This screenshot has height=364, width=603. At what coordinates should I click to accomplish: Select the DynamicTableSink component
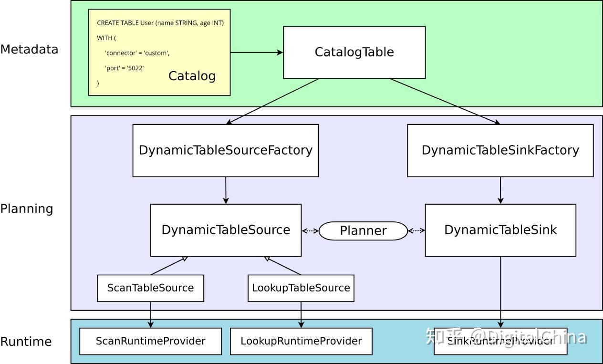[500, 229]
